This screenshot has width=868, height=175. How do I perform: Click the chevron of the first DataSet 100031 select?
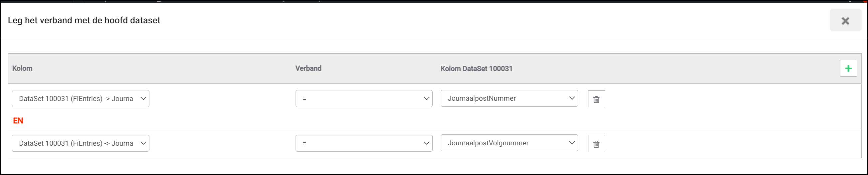[x=143, y=98]
